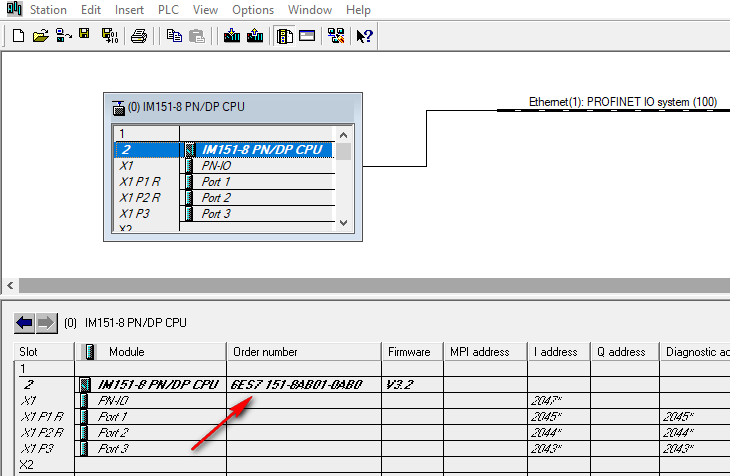Click the rack list scroll down arrow
Image resolution: width=730 pixels, height=476 pixels.
pos(344,223)
